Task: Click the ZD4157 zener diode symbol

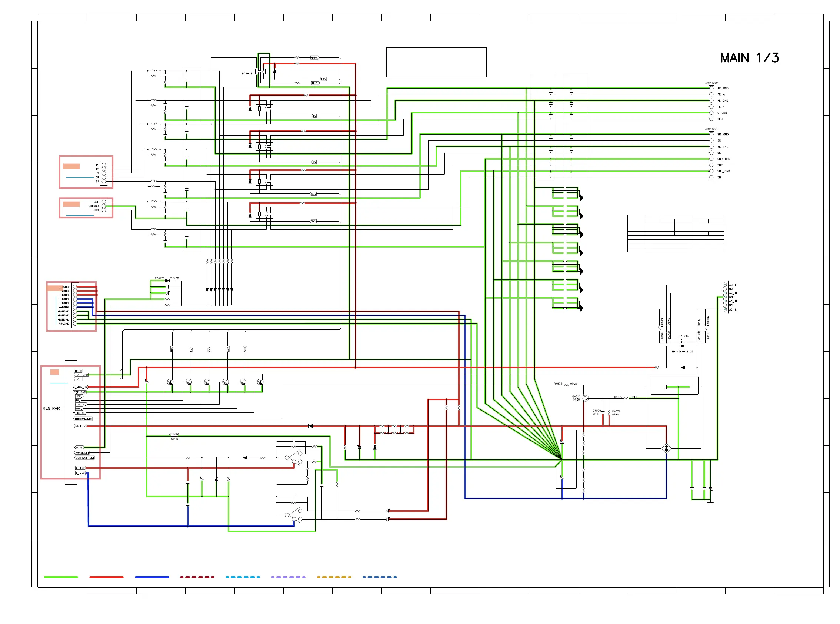Action: [x=167, y=281]
